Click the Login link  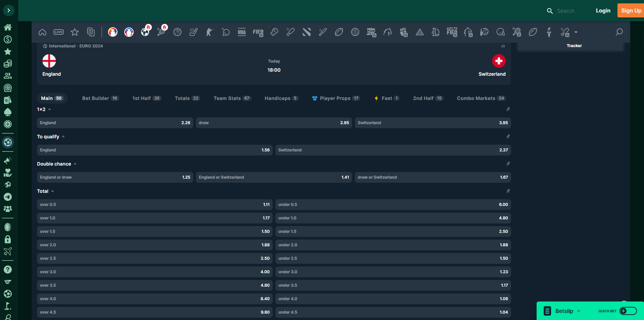603,10
